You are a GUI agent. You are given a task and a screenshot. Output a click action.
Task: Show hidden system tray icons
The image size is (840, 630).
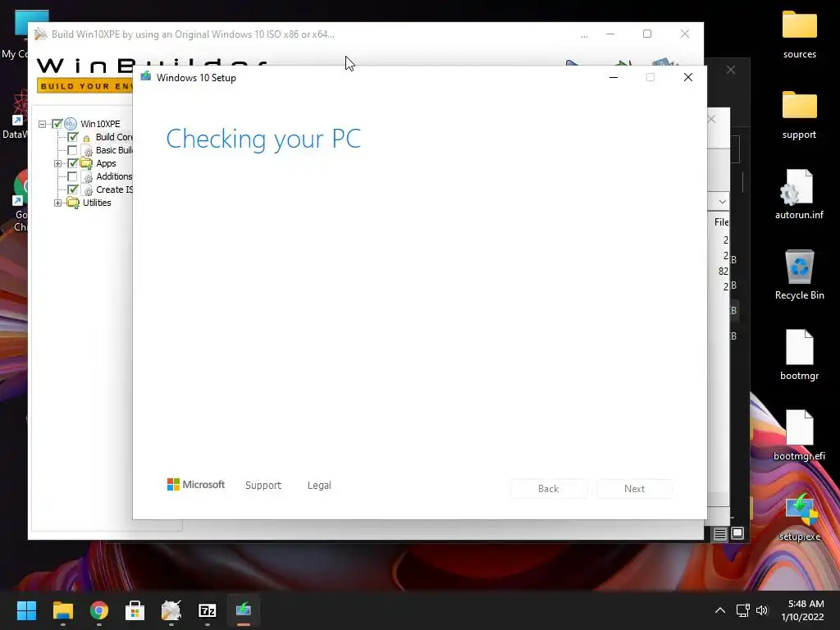pos(720,610)
